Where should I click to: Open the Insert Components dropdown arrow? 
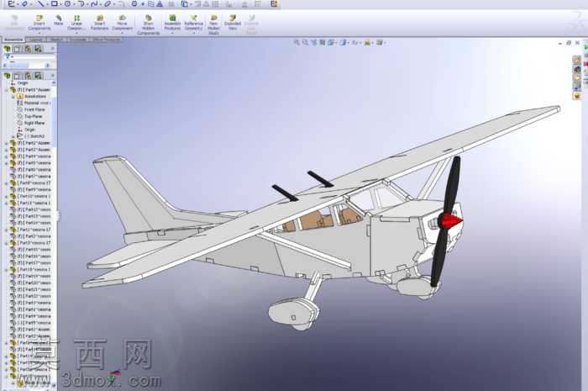[x=39, y=33]
